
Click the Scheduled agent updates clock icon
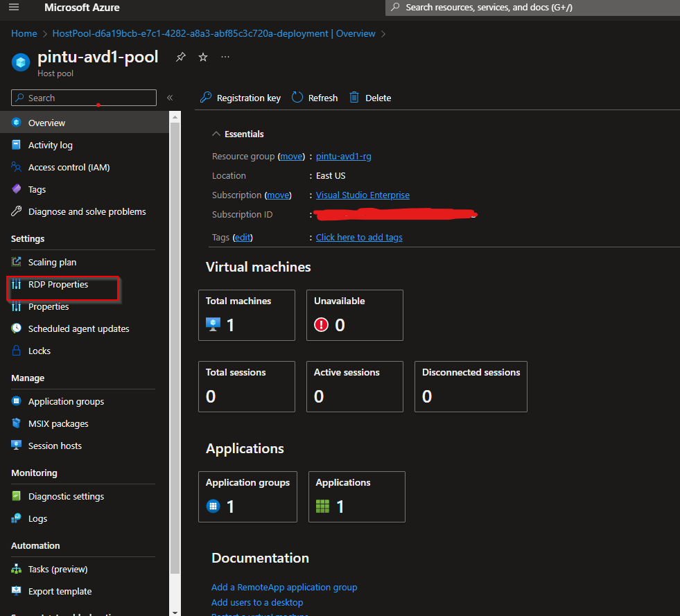click(16, 328)
